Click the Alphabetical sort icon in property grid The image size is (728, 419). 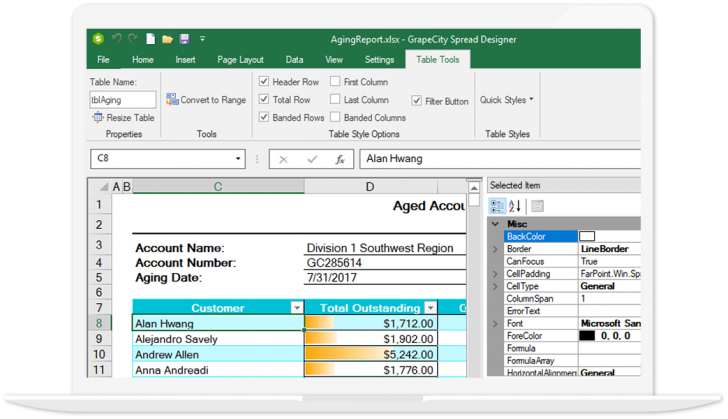tap(514, 206)
